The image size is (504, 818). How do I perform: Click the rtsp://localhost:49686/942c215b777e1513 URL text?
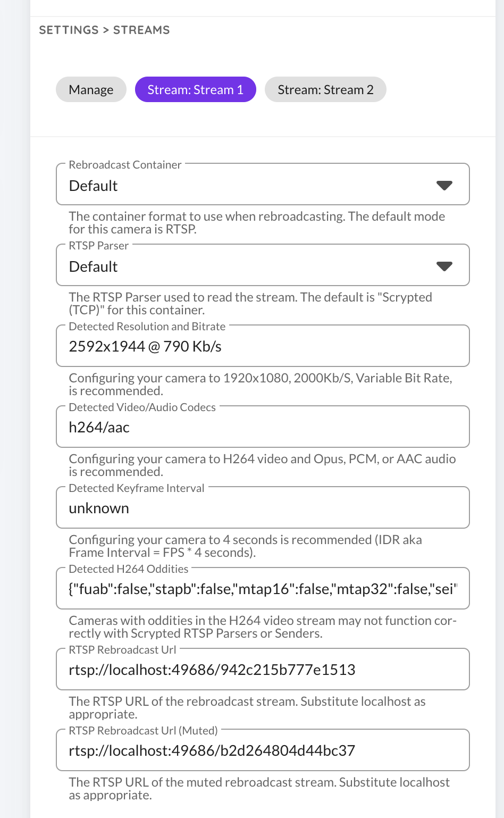tap(212, 669)
